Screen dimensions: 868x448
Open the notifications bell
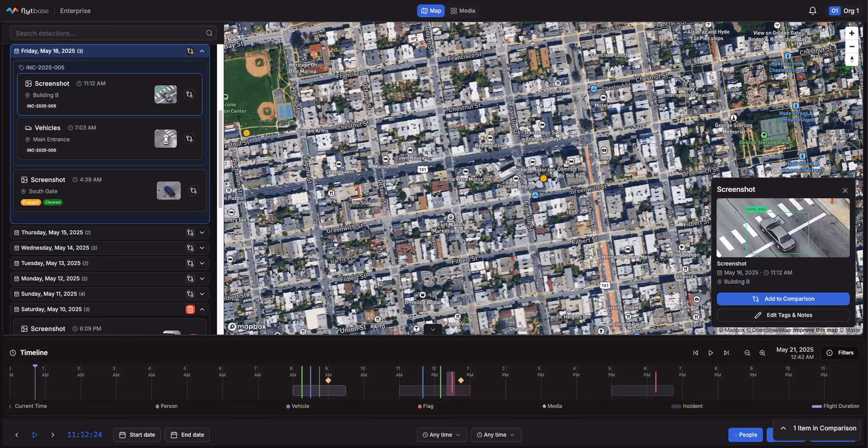(x=813, y=11)
